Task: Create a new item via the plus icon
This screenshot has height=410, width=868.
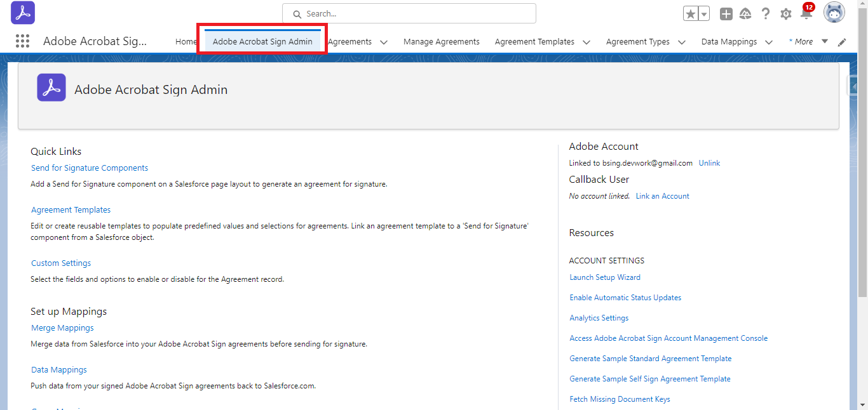Action: [x=726, y=13]
